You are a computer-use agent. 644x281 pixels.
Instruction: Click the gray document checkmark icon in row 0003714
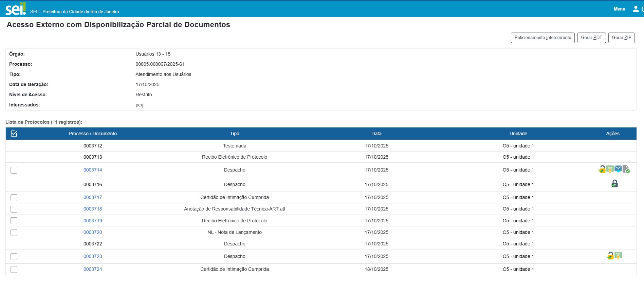coord(626,169)
